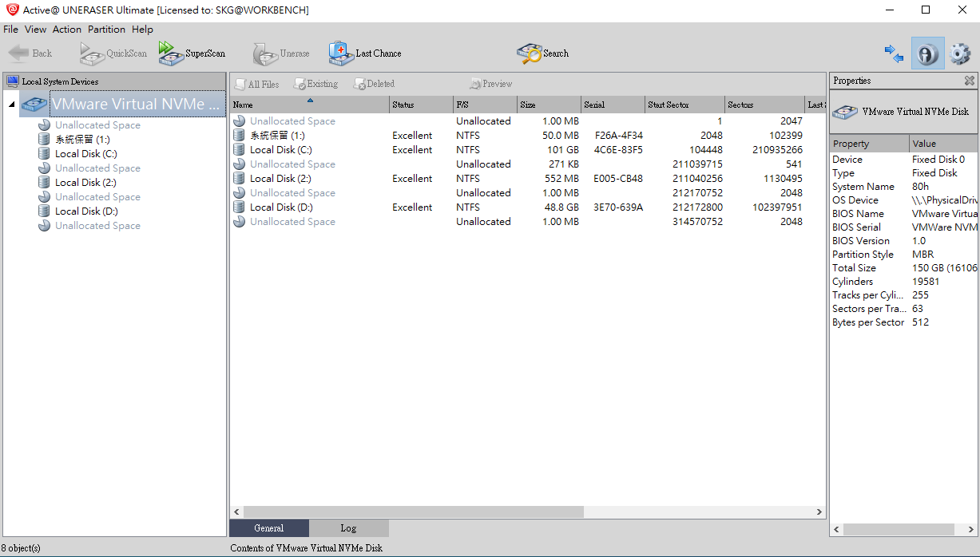Click the 系統保留 (1:) icon in the list
This screenshot has width=980, height=557.
click(240, 136)
